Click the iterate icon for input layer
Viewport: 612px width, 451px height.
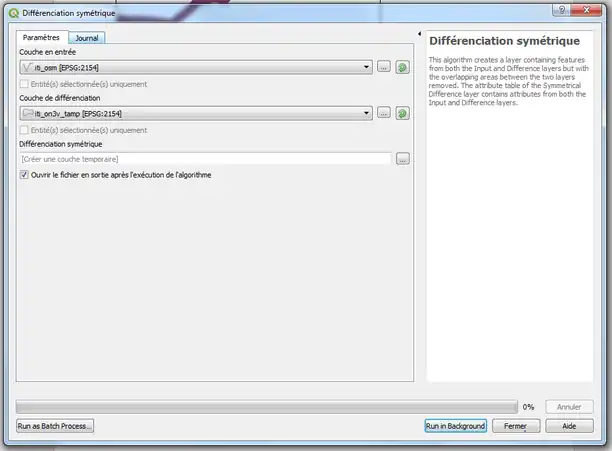(x=402, y=67)
